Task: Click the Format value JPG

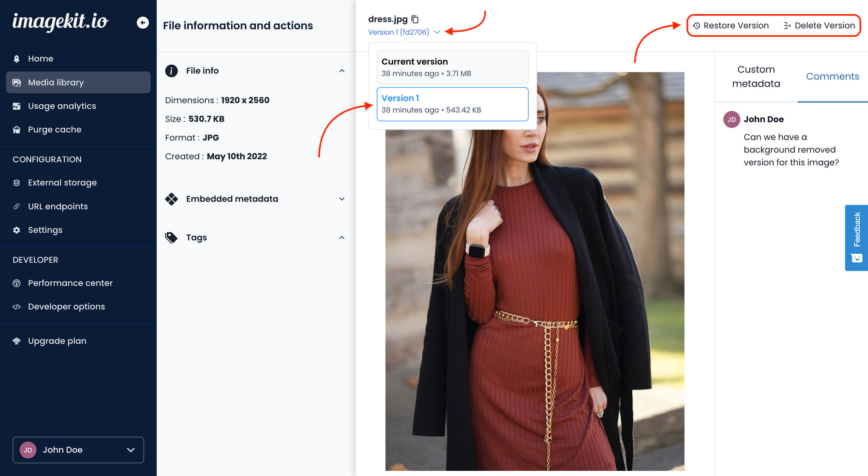Action: pyautogui.click(x=211, y=138)
